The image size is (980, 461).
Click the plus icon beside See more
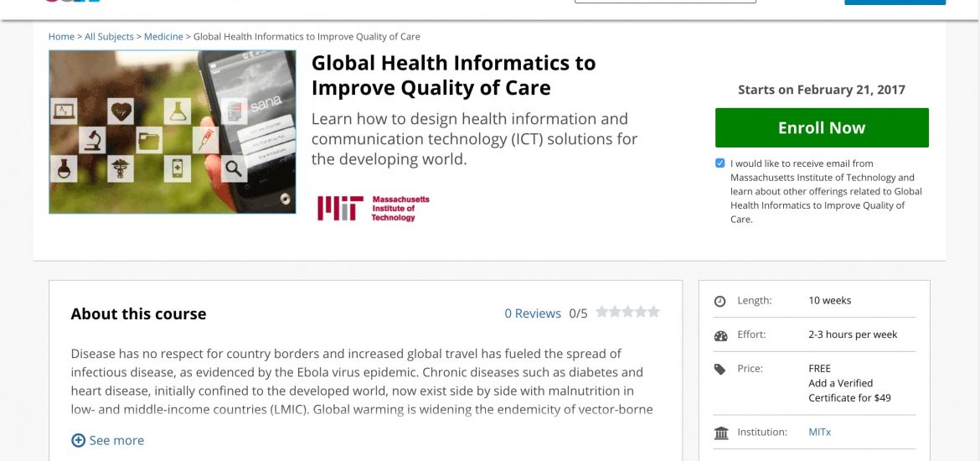pyautogui.click(x=78, y=440)
